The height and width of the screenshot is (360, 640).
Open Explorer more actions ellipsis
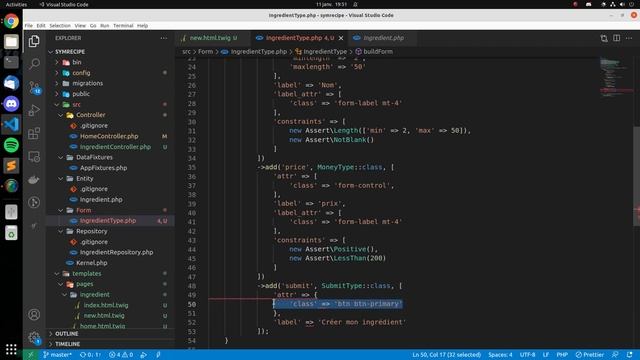click(164, 38)
